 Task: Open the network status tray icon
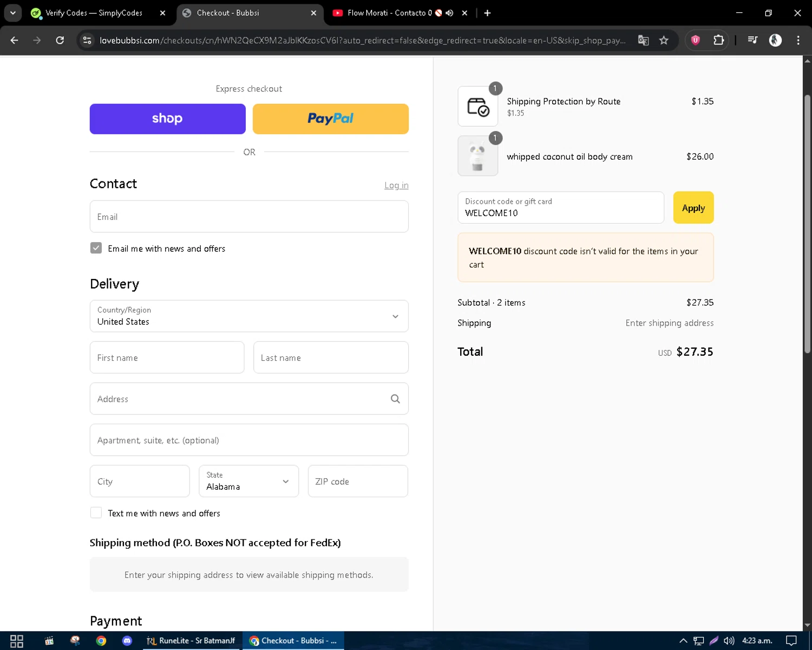699,641
